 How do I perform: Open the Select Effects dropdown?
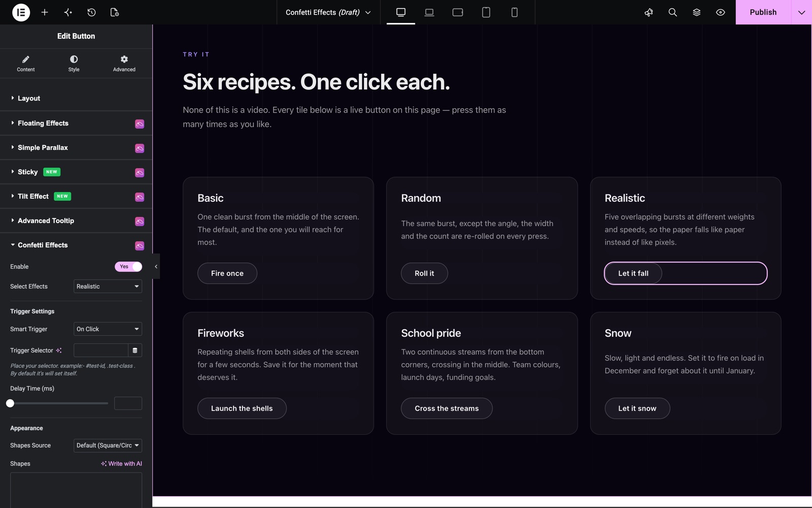pos(108,287)
